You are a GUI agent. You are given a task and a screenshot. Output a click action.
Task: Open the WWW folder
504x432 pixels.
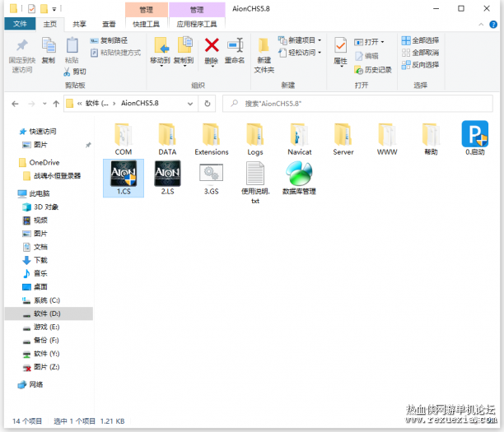tap(387, 139)
